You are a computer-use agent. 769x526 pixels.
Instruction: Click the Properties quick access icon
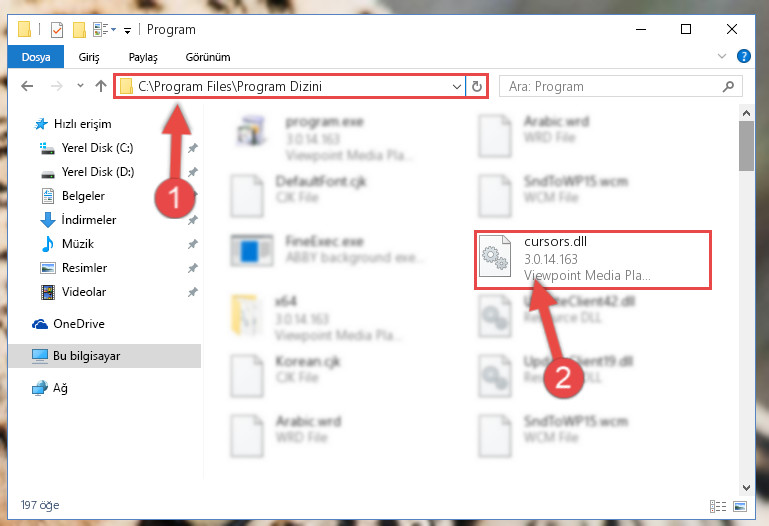tap(57, 30)
